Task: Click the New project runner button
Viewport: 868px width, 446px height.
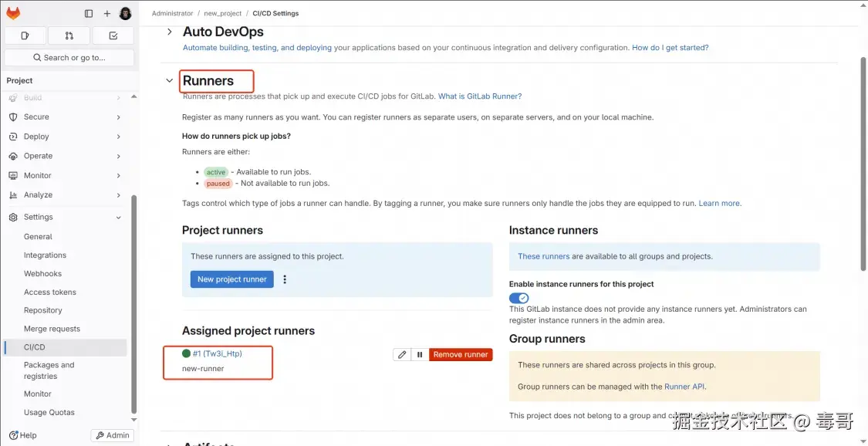Action: [232, 279]
